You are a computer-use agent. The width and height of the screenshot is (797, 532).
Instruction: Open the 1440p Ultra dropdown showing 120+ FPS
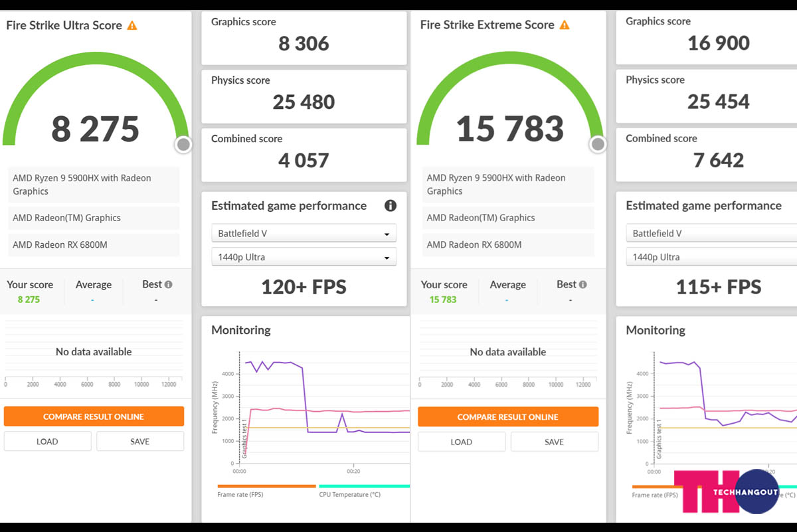pyautogui.click(x=304, y=257)
